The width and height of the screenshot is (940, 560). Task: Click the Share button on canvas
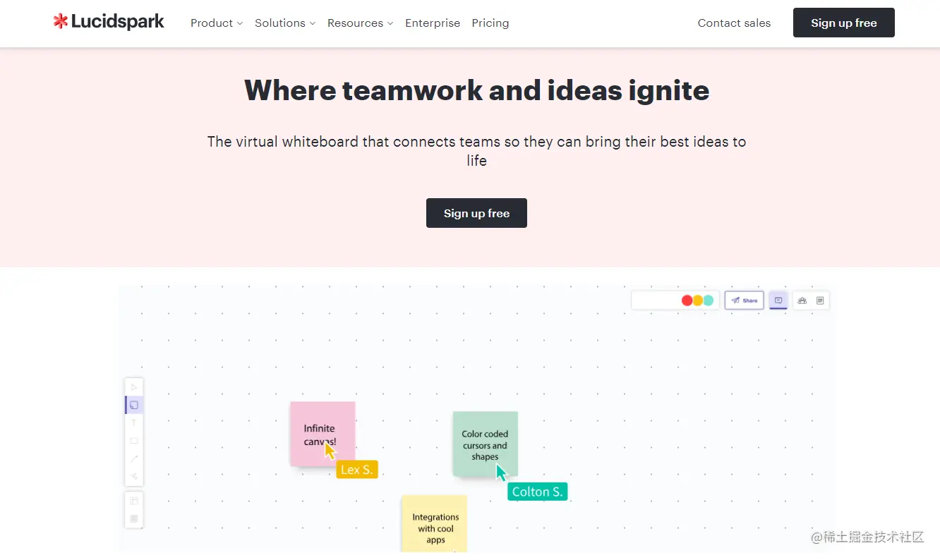click(744, 300)
